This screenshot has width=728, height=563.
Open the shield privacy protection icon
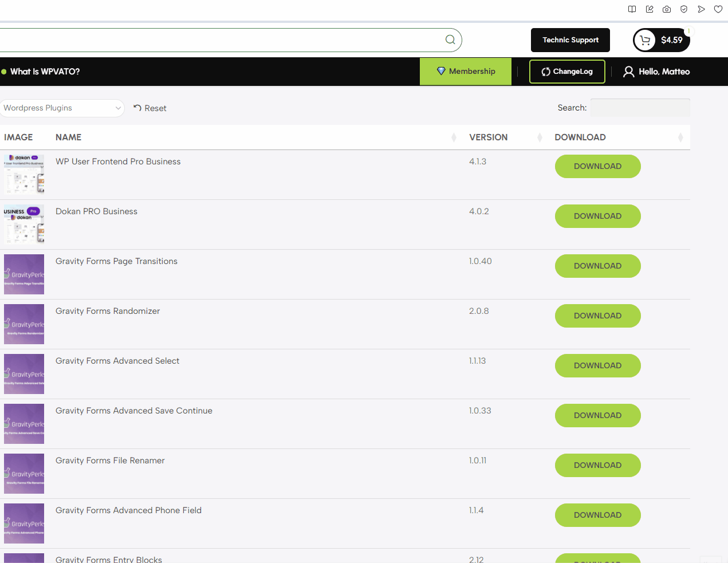click(684, 9)
